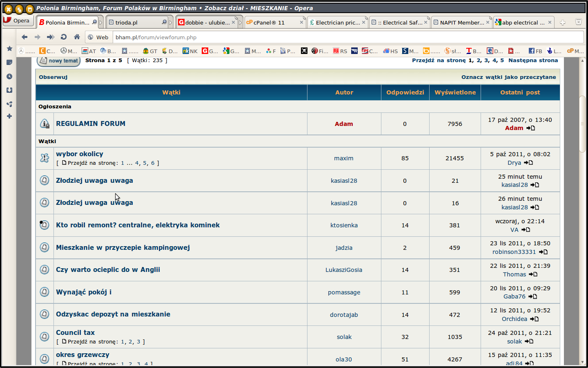Open the Downloads panel sidebar icon
Viewport: 588px width, 368px height.
click(x=9, y=90)
